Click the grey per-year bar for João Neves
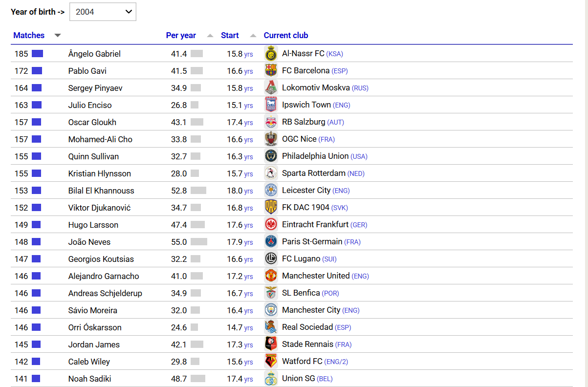Image resolution: width=588 pixels, height=387 pixels. click(199, 242)
